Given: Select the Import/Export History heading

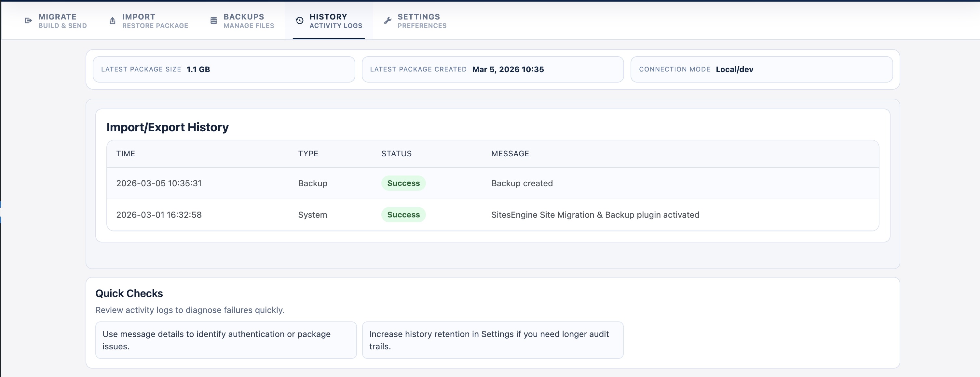Looking at the screenshot, I should 167,127.
